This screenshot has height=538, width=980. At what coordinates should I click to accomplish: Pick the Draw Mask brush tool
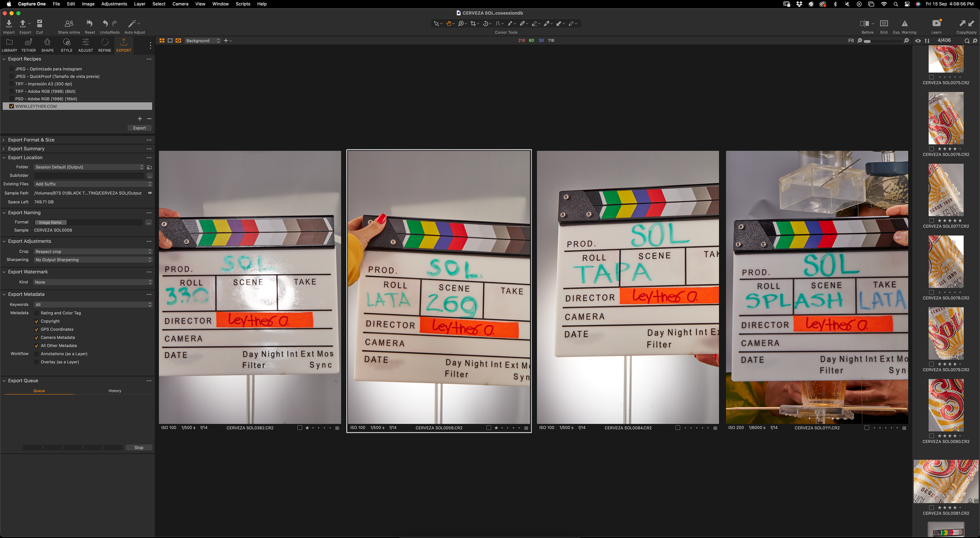[510, 23]
